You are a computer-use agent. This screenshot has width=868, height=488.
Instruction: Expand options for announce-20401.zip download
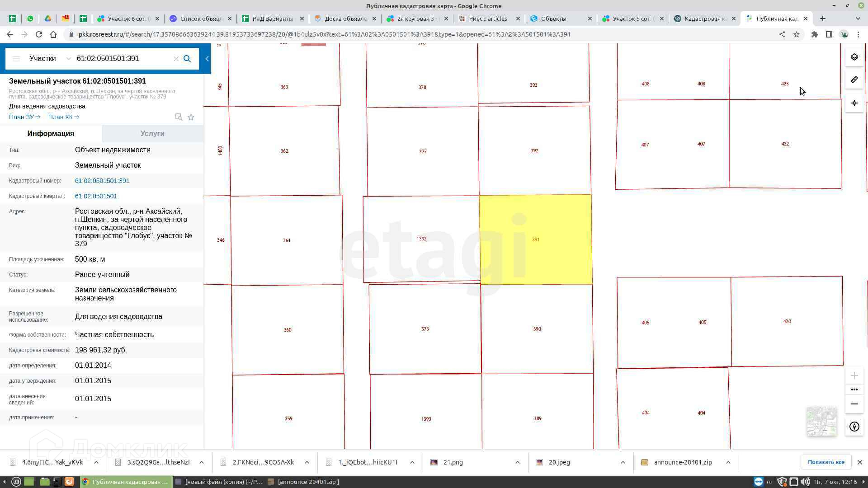coord(728,462)
